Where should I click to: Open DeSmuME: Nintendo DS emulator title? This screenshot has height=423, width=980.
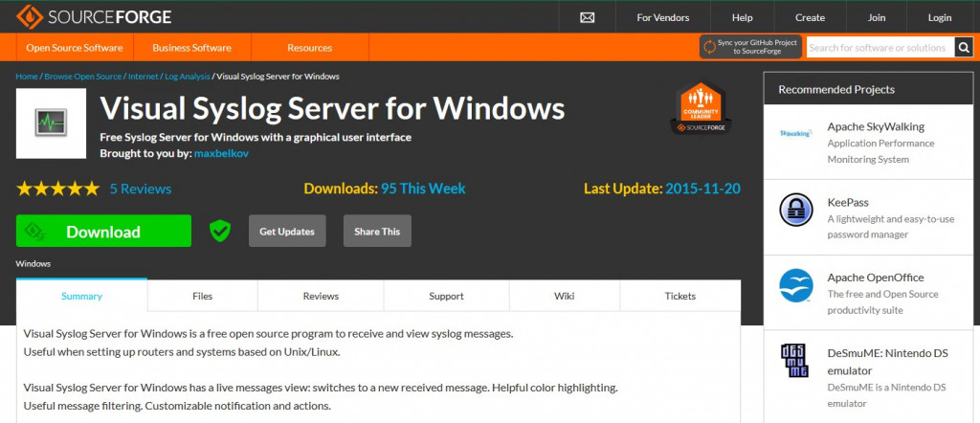(x=887, y=362)
